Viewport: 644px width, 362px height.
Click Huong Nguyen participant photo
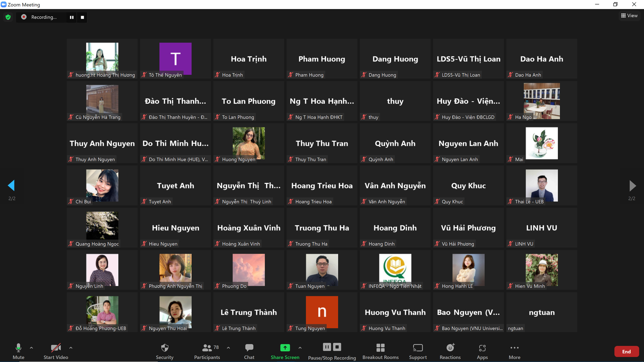[x=249, y=143]
